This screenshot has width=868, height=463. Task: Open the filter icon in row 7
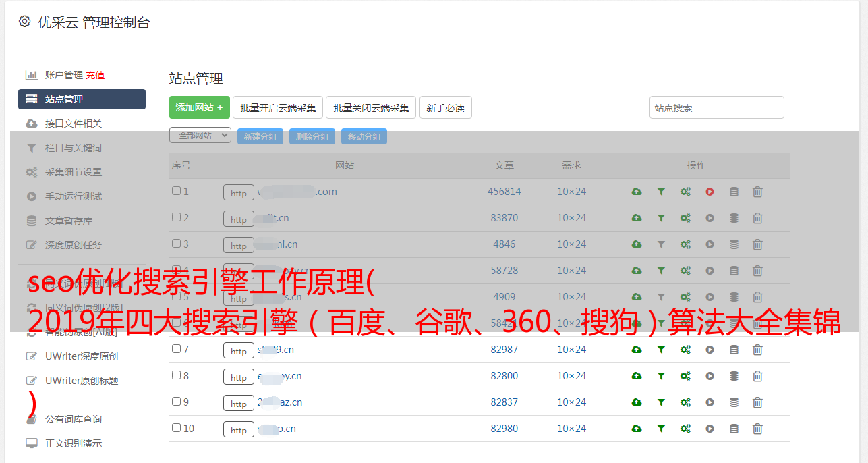coord(661,350)
